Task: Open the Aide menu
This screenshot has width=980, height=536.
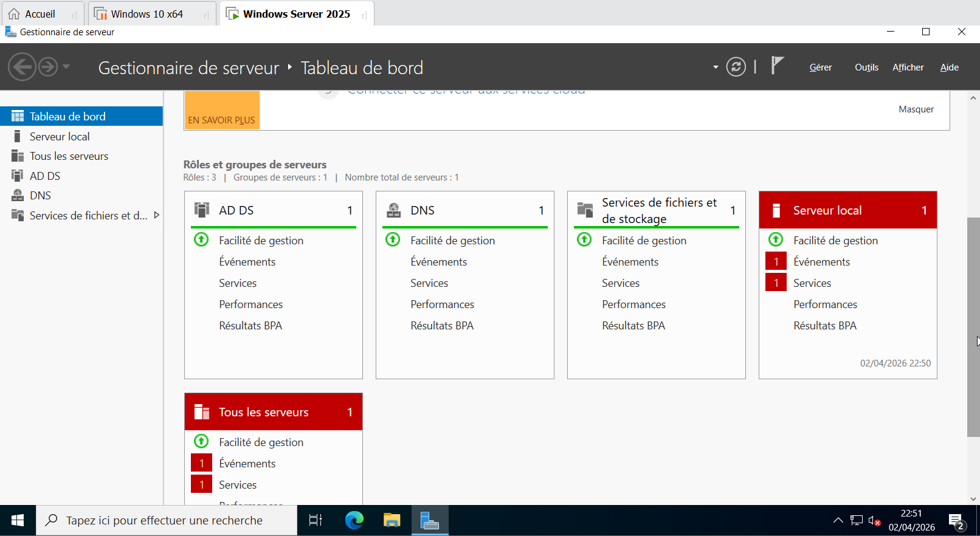Action: [949, 67]
